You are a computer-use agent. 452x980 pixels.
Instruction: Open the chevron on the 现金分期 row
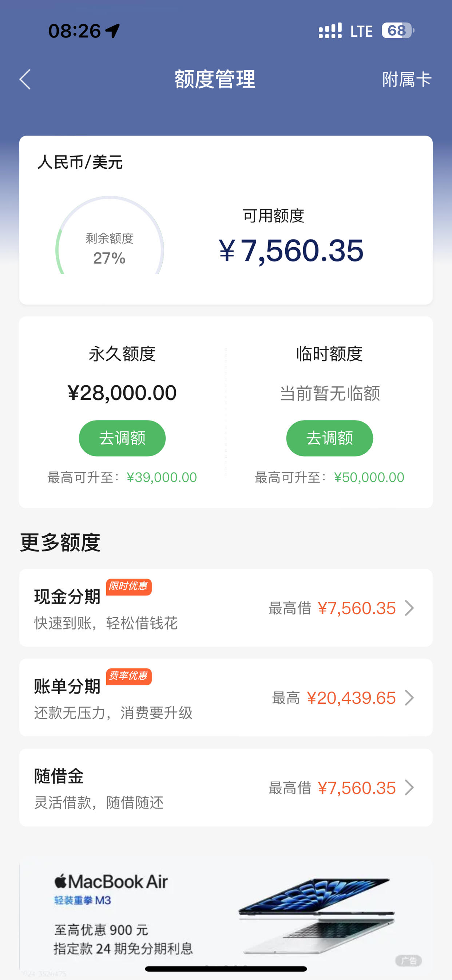coord(409,608)
